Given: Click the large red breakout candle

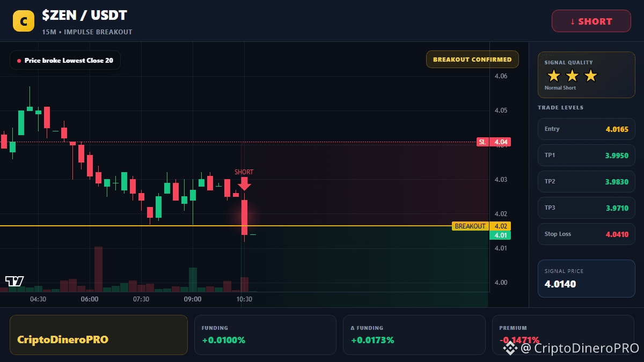Looking at the screenshot, I should click(x=244, y=217).
